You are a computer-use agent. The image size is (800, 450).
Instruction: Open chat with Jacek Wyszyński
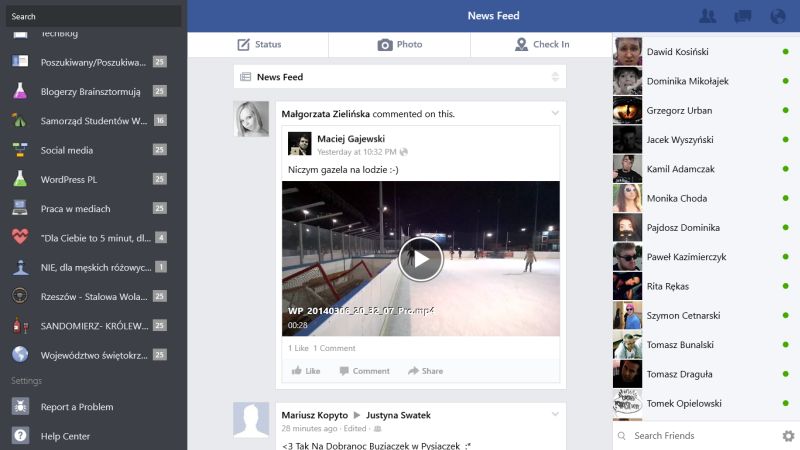point(706,140)
